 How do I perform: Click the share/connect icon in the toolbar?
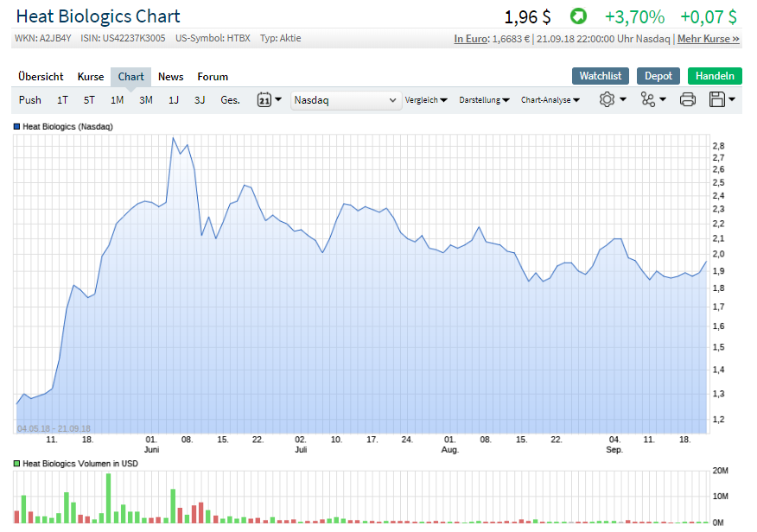pos(649,99)
